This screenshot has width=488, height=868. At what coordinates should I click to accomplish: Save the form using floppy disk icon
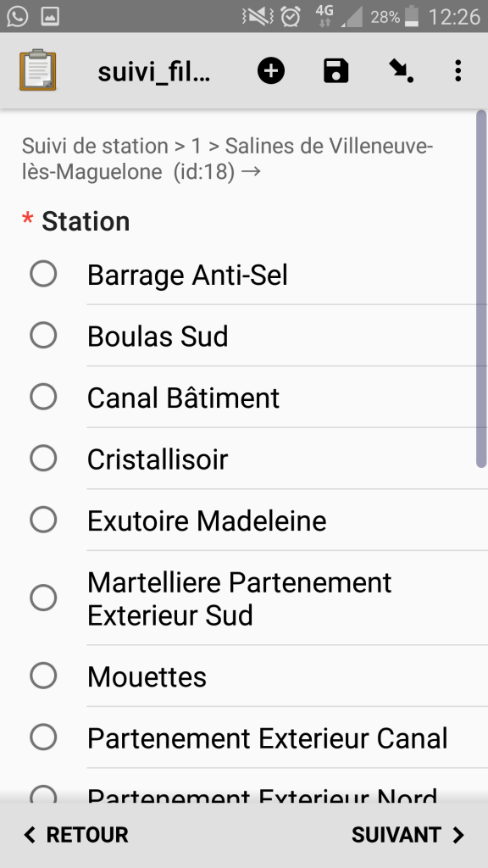pyautogui.click(x=335, y=71)
